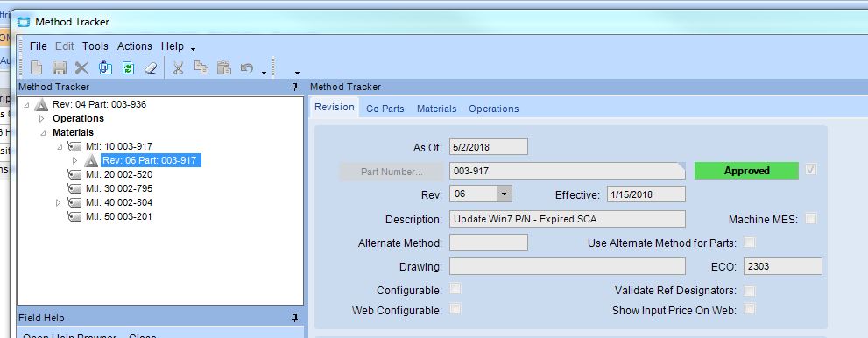This screenshot has width=868, height=338.
Task: Select Mtl: 20 002-520 in the tree
Action: click(119, 175)
